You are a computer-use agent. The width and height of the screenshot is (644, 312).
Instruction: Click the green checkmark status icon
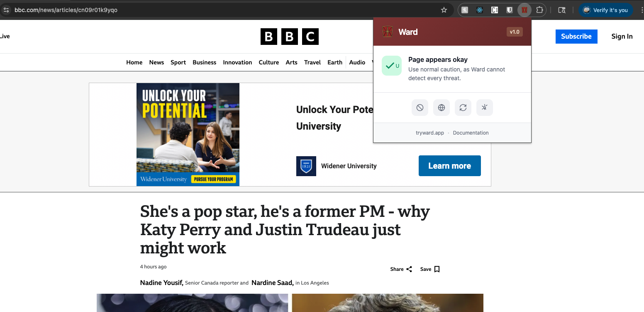[392, 66]
